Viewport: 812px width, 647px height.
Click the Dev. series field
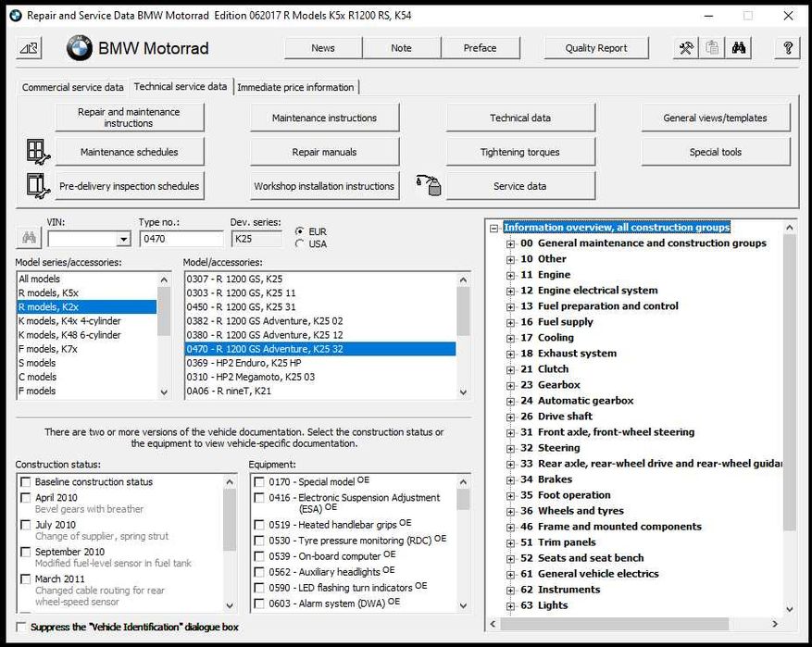(x=256, y=239)
